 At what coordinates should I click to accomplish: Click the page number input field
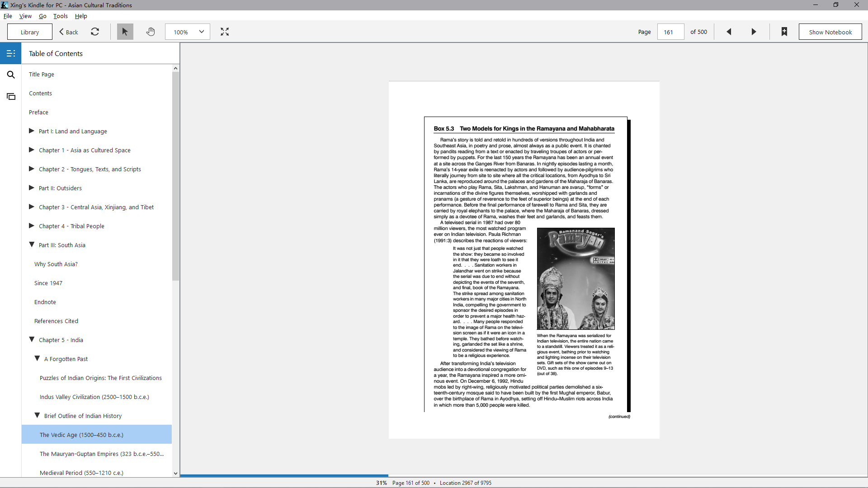670,32
